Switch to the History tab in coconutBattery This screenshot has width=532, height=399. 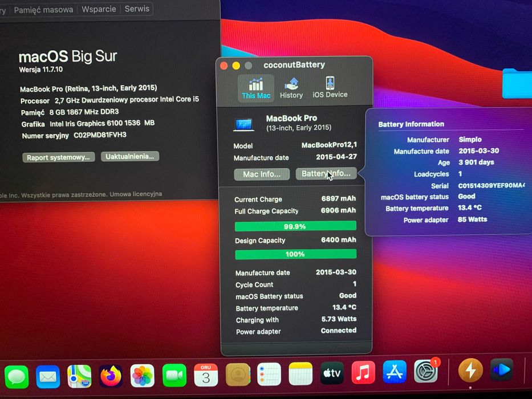coord(291,88)
